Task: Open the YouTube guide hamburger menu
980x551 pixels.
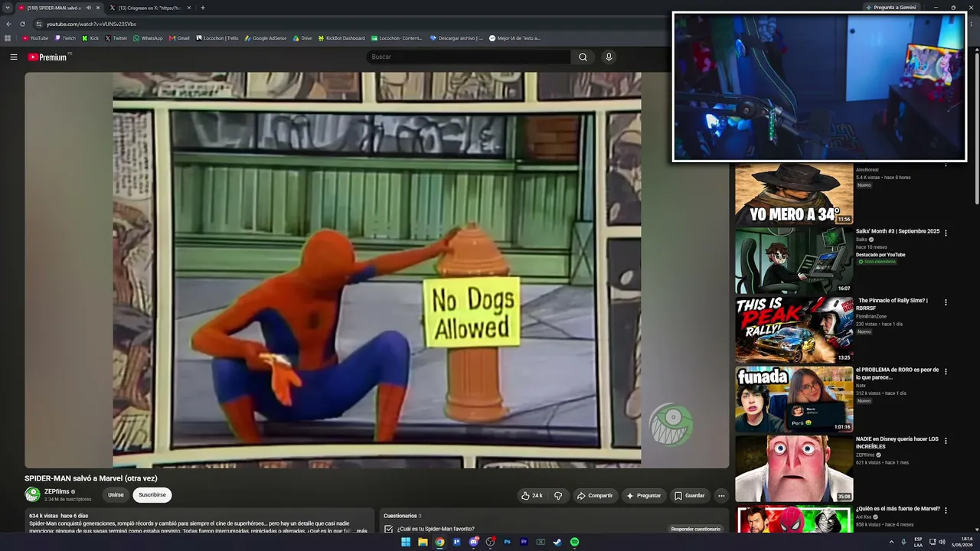Action: [x=14, y=57]
